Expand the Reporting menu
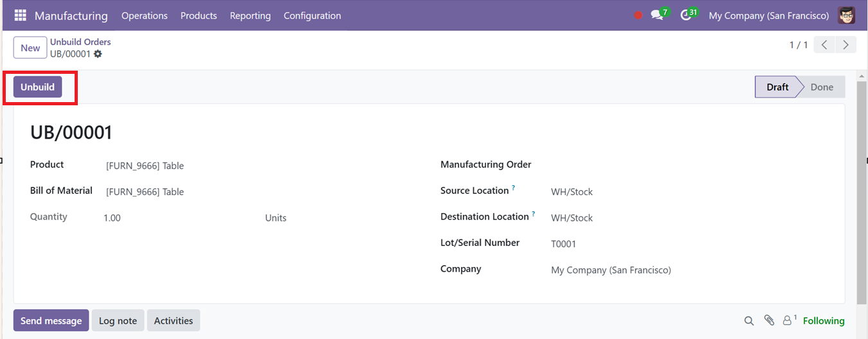Image resolution: width=868 pixels, height=339 pixels. [250, 15]
